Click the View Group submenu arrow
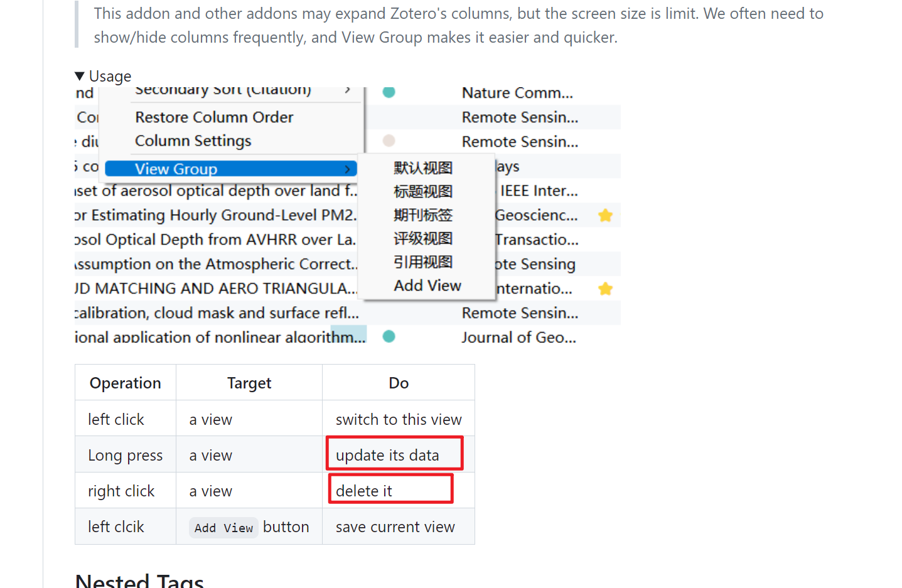This screenshot has width=902, height=588. point(347,169)
